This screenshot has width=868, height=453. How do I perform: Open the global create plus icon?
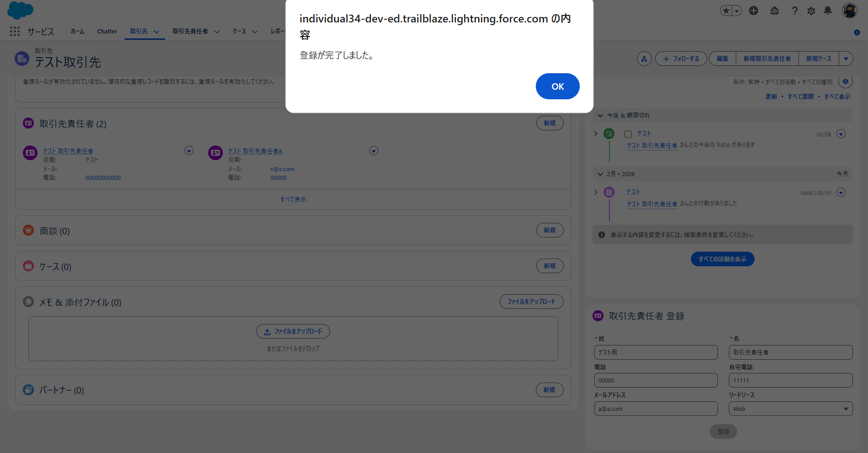753,11
